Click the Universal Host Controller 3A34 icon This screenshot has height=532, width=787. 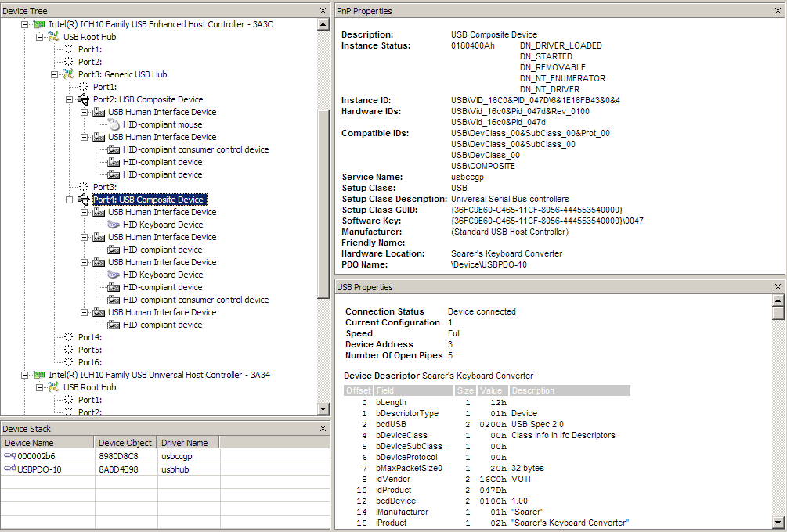(39, 375)
